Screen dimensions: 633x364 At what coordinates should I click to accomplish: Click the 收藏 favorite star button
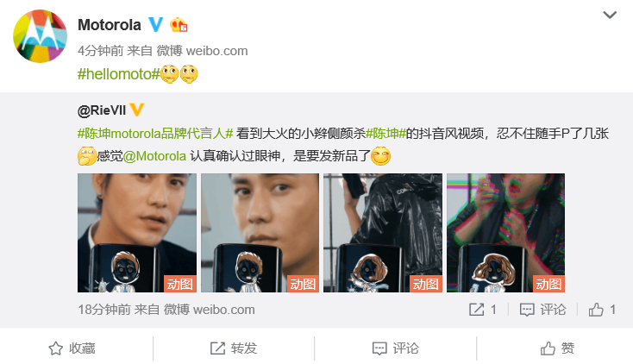72,348
